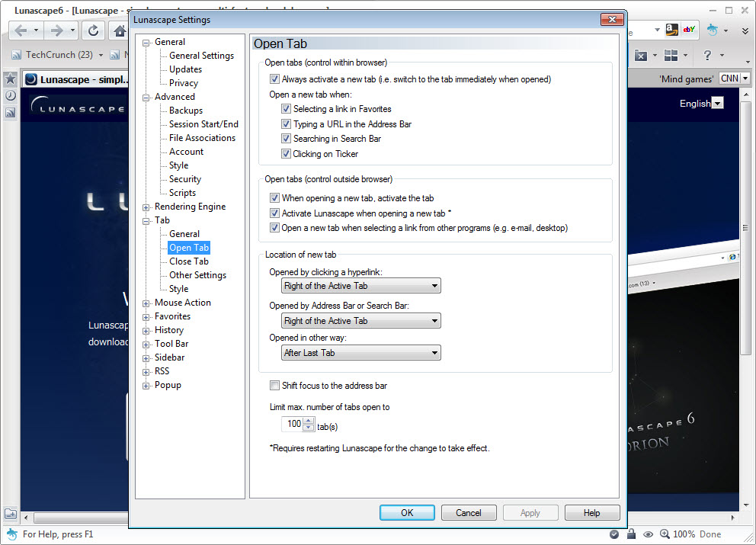Viewport: 756px width, 545px height.
Task: Expand the Mouse Action tree node
Action: tap(146, 303)
